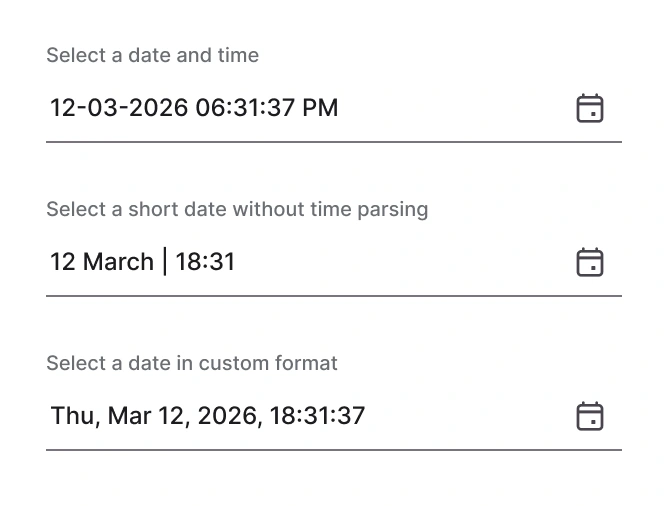
Task: Open calendar picker for the short date field
Action: 590,262
